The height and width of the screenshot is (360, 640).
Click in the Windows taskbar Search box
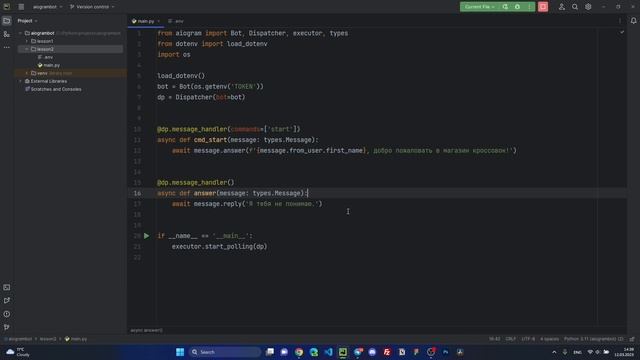pos(224,352)
